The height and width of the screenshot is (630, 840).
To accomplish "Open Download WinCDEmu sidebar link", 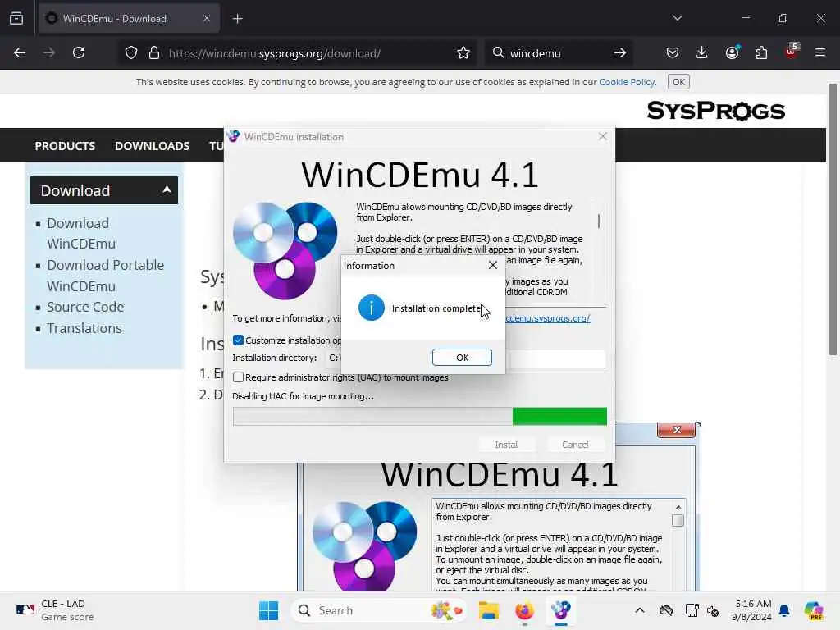I will tap(81, 233).
